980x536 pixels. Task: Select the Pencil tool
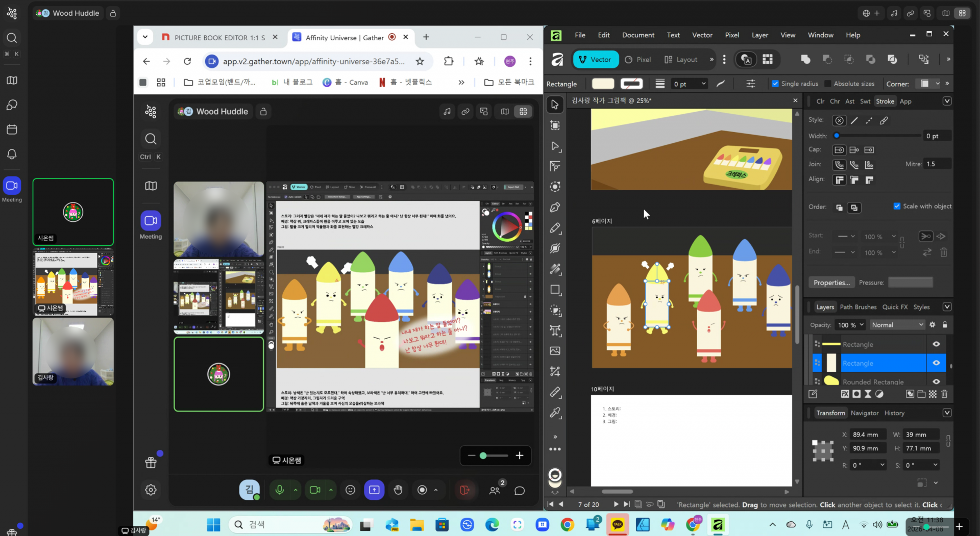[555, 228]
